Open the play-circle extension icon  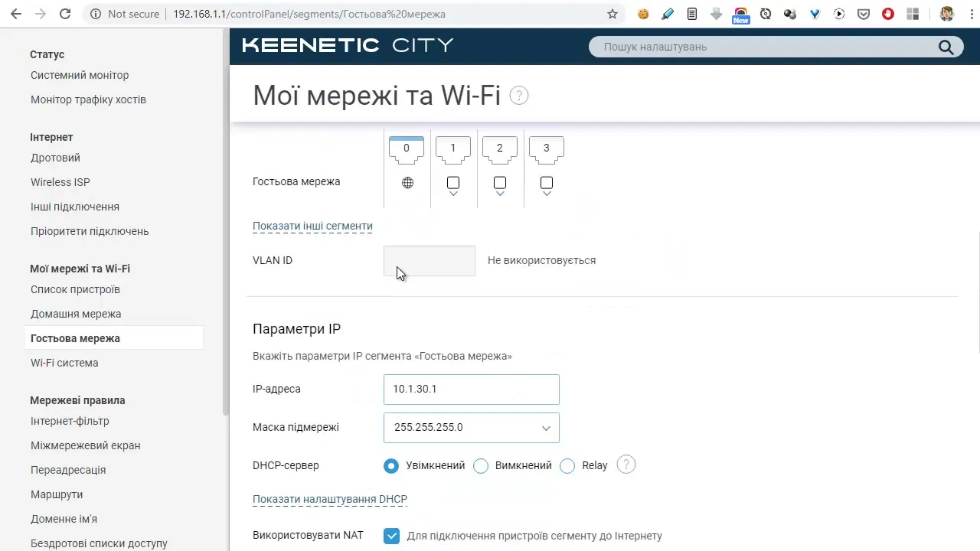click(839, 14)
